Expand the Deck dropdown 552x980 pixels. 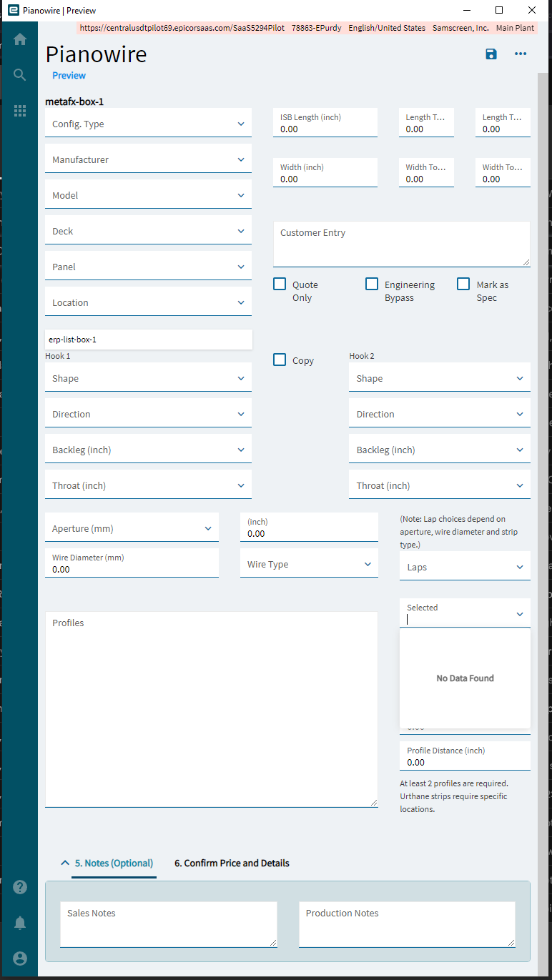[x=148, y=230]
